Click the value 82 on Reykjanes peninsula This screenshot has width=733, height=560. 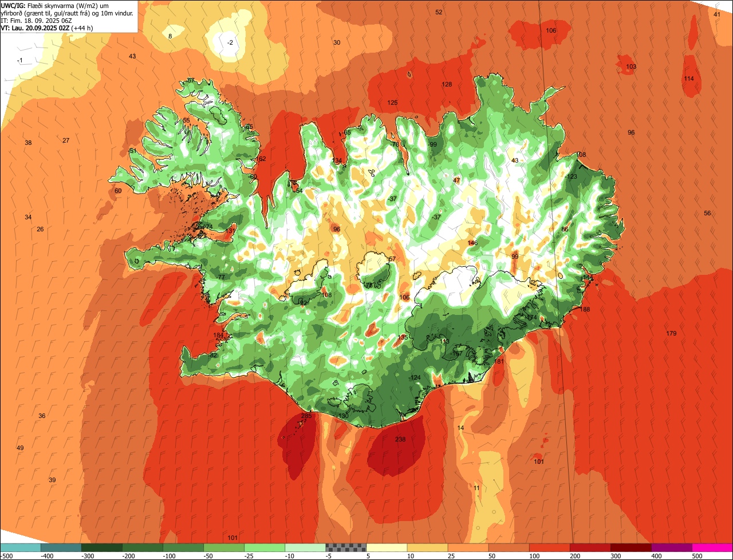point(214,355)
